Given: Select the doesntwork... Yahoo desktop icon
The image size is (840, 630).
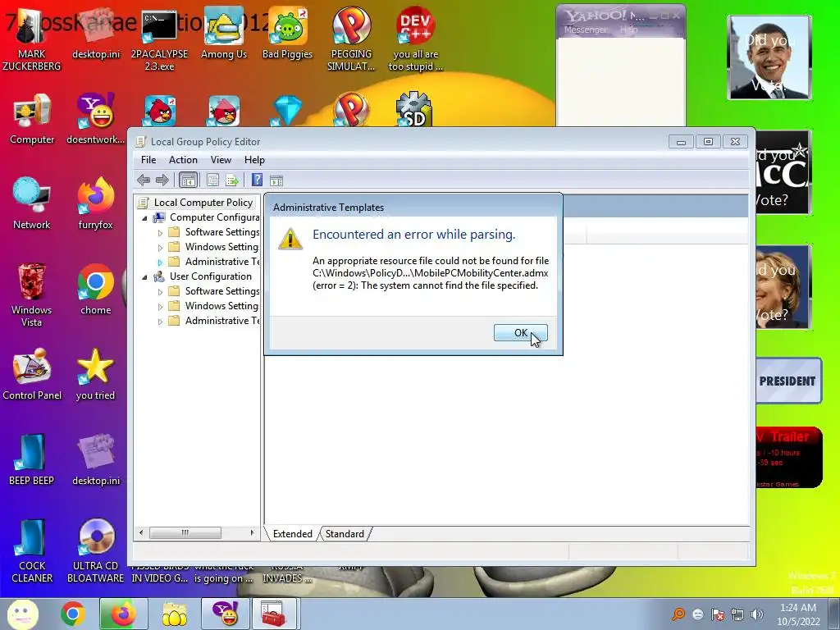Looking at the screenshot, I should [95, 119].
